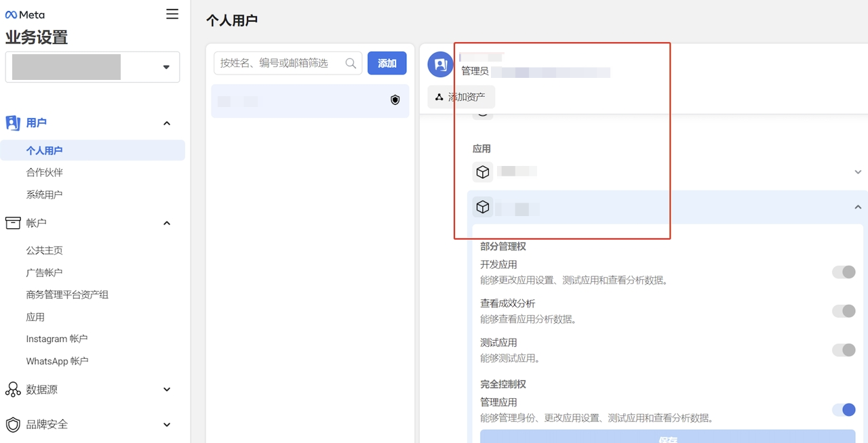Viewport: 868px width, 443px height.
Task: Expand the 数据源 section chevron
Action: point(167,389)
